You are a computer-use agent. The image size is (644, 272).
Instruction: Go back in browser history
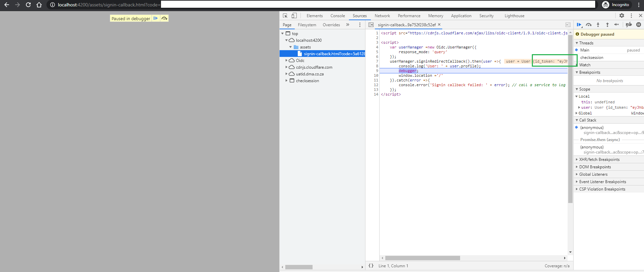[x=7, y=5]
